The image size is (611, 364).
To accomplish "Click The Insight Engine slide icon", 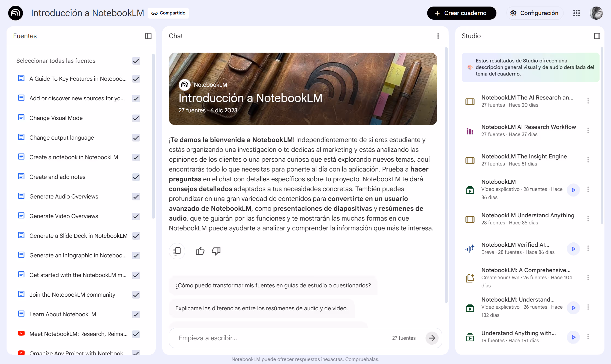I will (470, 161).
